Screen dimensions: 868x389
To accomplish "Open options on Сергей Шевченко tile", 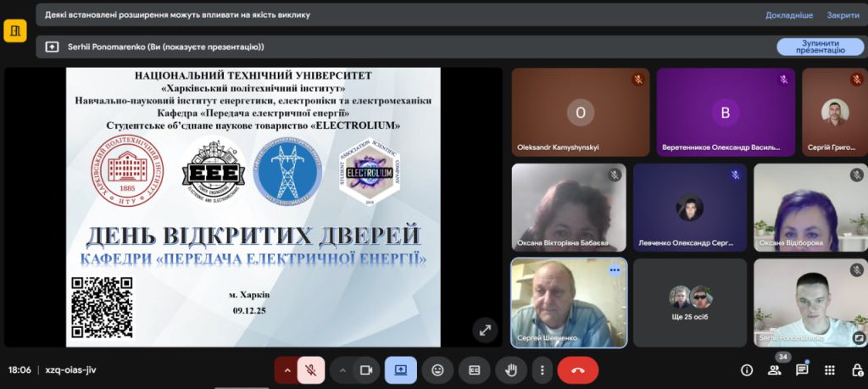I will click(x=615, y=270).
